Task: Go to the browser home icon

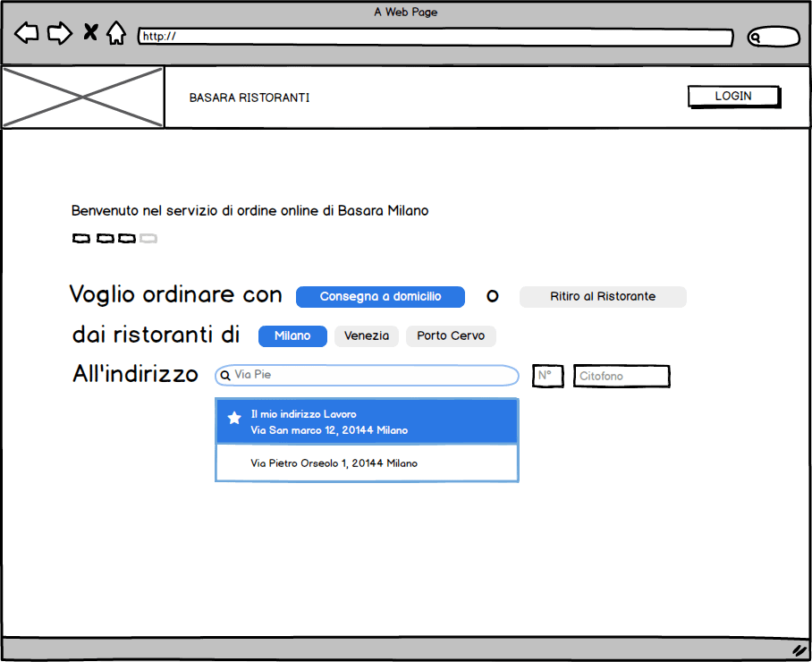Action: [x=115, y=34]
